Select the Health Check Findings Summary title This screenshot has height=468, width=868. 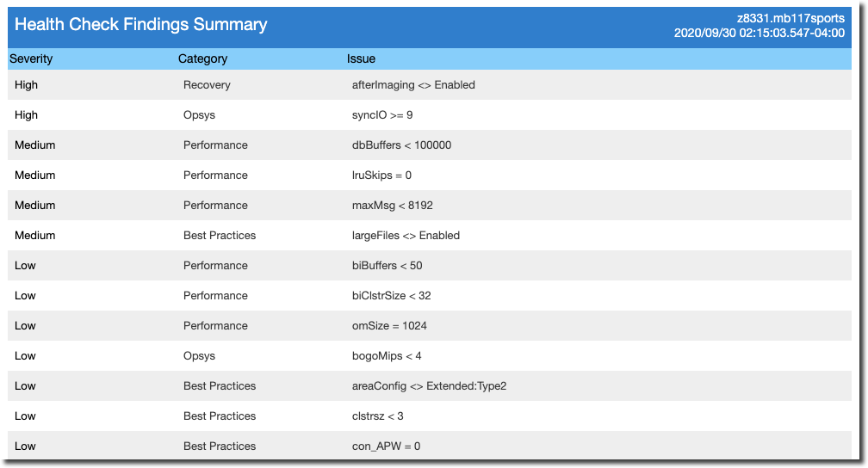(x=140, y=24)
